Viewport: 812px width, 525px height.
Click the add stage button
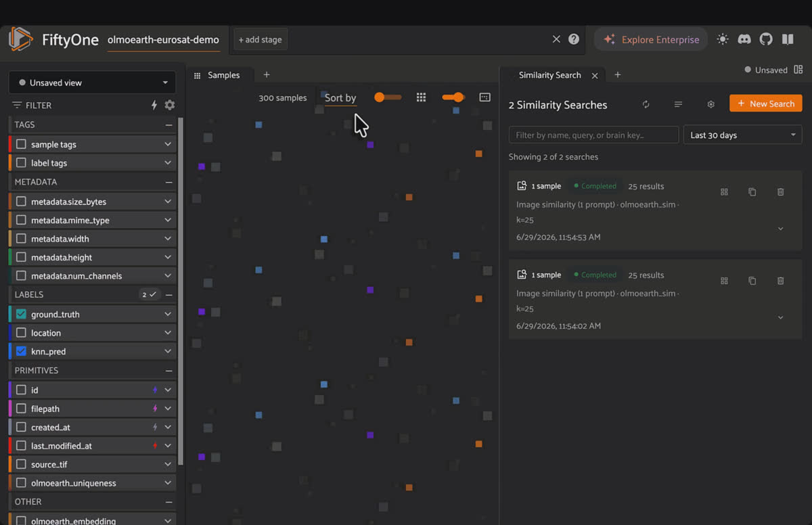tap(261, 39)
